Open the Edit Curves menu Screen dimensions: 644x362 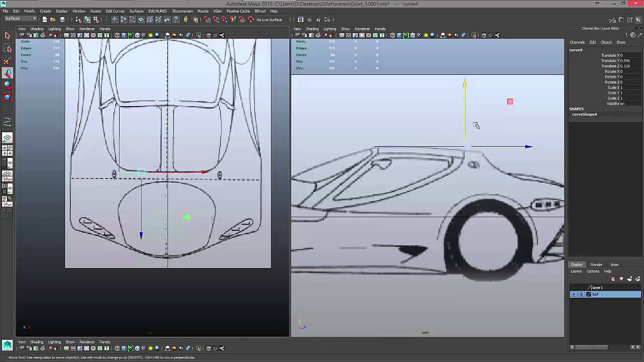pyautogui.click(x=115, y=11)
